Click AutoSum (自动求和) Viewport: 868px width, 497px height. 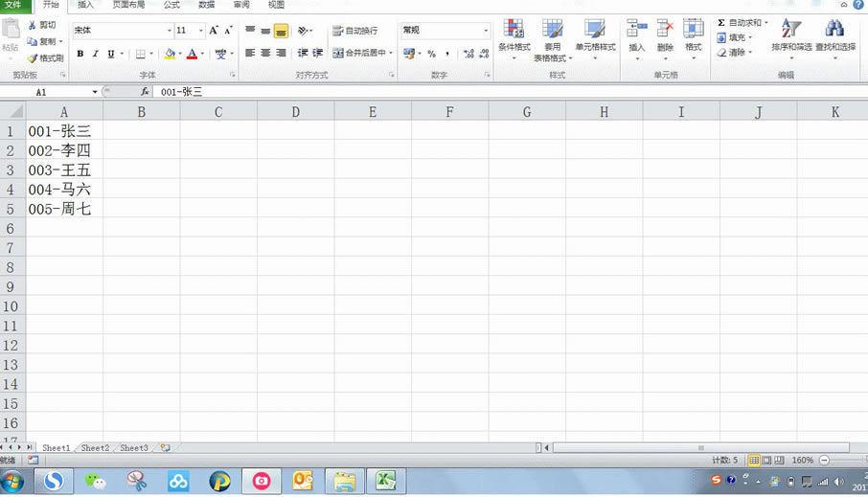[742, 23]
